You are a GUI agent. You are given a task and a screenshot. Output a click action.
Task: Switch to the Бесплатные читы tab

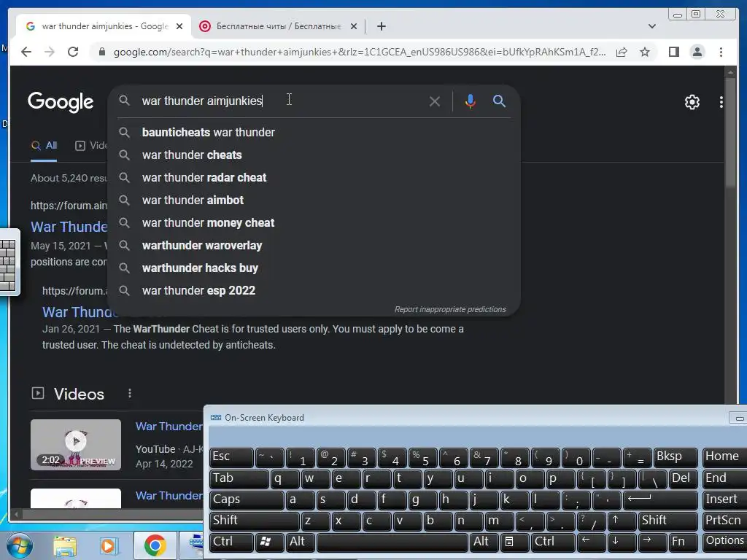pyautogui.click(x=278, y=26)
